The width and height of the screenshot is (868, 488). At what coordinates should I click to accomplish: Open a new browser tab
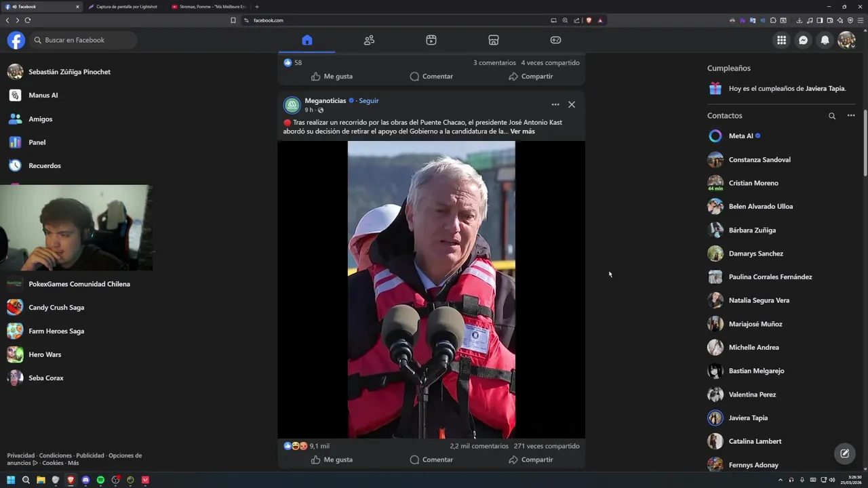click(257, 7)
